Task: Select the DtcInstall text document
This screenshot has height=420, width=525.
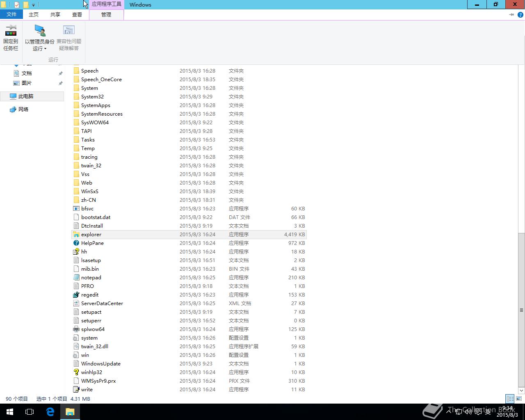Action: (189, 226)
